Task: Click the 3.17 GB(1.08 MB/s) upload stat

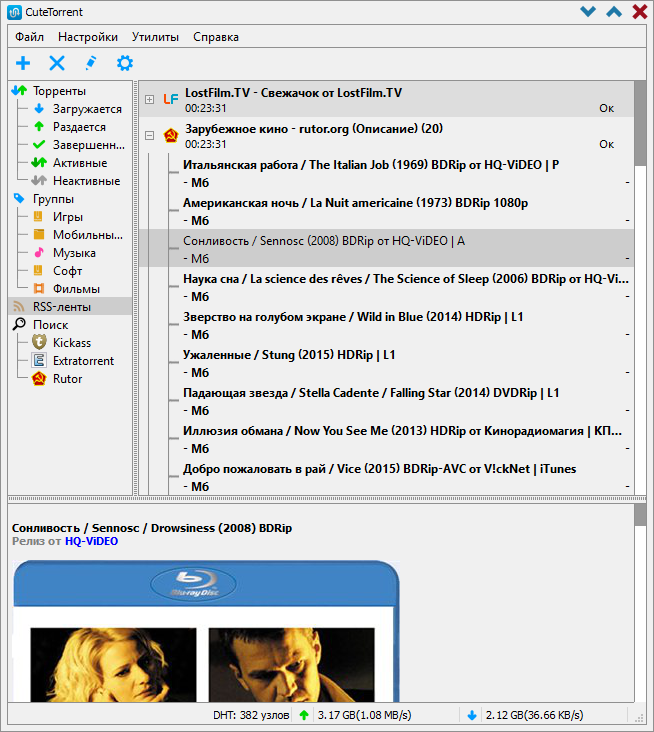Action: (x=365, y=715)
